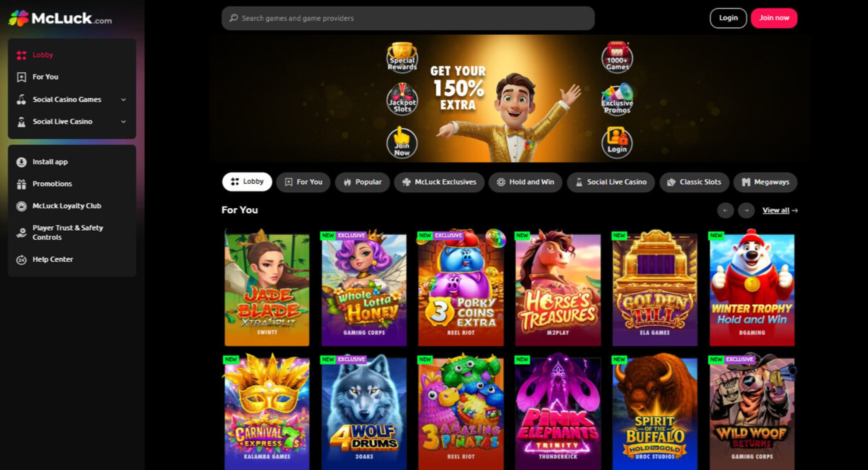Click the Join Now hand icon in banner
The image size is (868, 470).
[x=402, y=143]
